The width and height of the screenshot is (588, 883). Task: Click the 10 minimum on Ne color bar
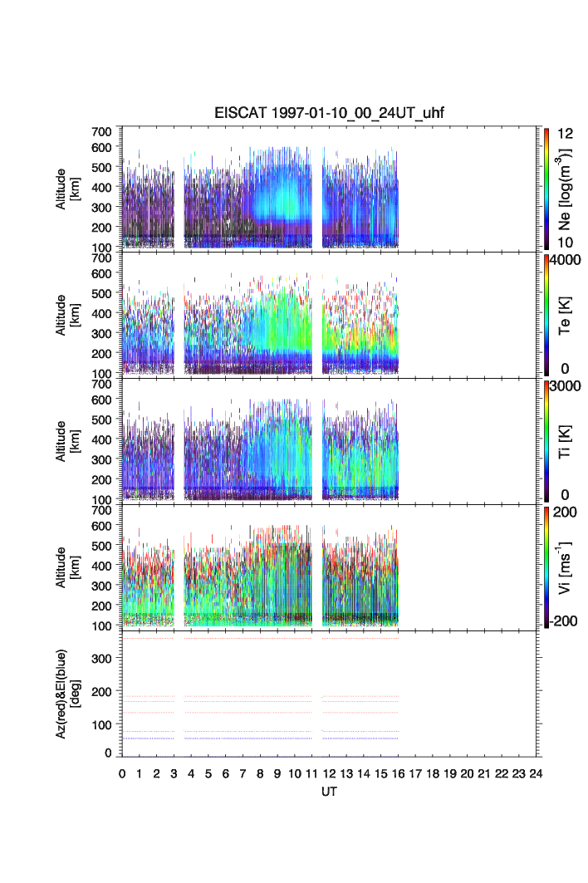pyautogui.click(x=565, y=243)
